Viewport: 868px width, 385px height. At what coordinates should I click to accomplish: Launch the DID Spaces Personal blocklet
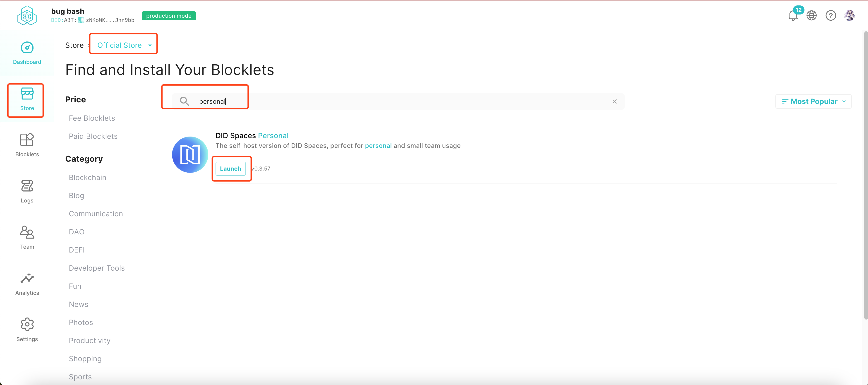pos(230,168)
